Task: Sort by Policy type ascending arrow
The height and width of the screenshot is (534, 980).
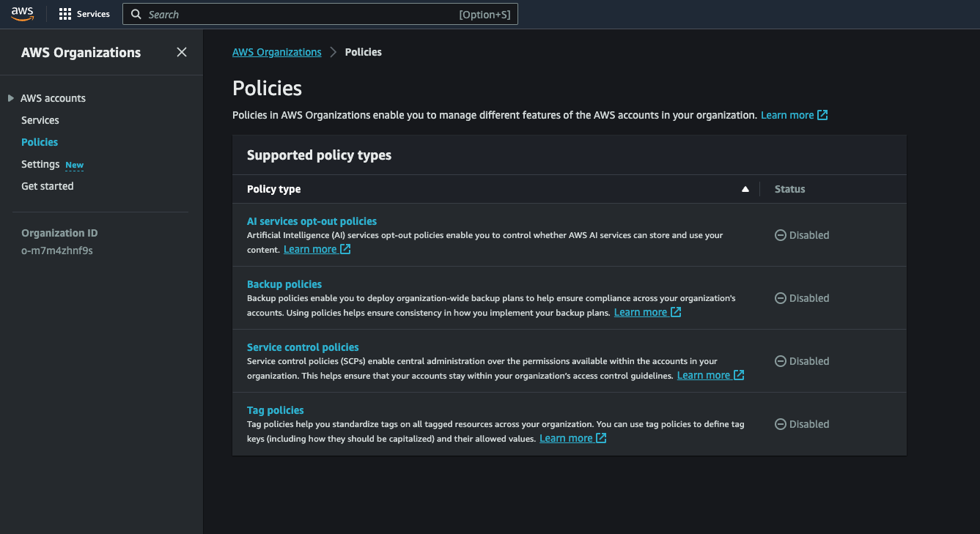Action: tap(745, 189)
